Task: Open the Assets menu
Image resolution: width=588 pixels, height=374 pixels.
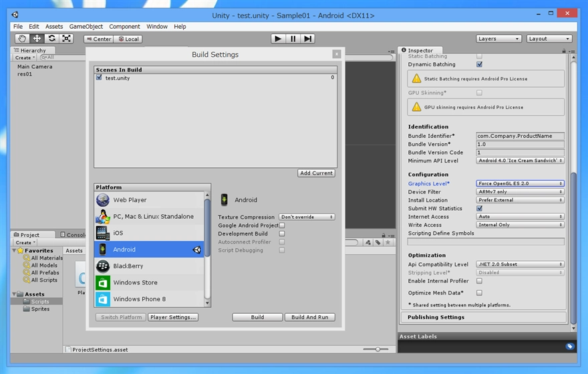Action: coord(54,27)
